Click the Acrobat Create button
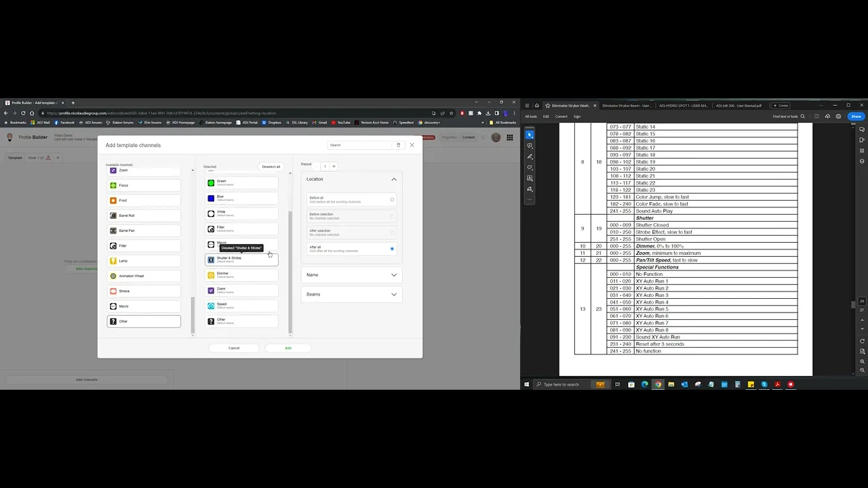 tap(781, 106)
